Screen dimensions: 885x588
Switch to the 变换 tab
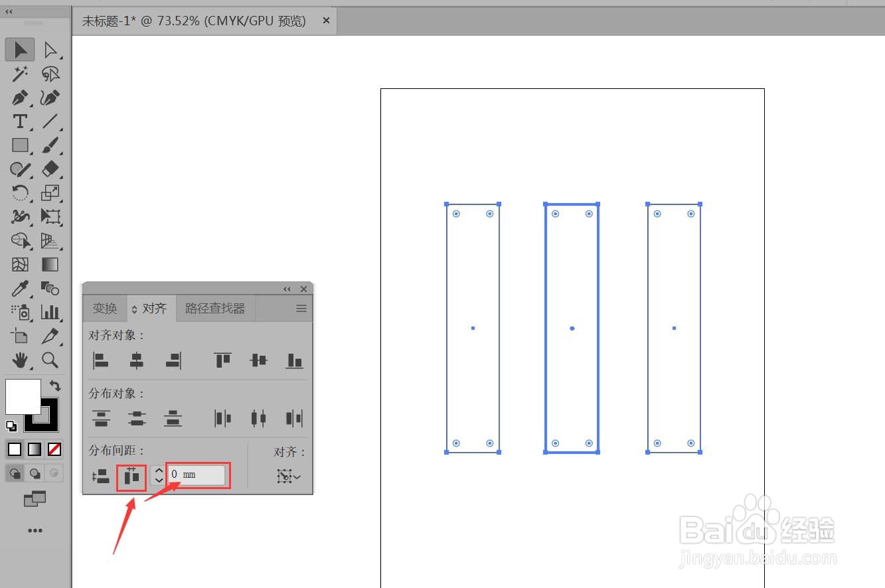[105, 309]
